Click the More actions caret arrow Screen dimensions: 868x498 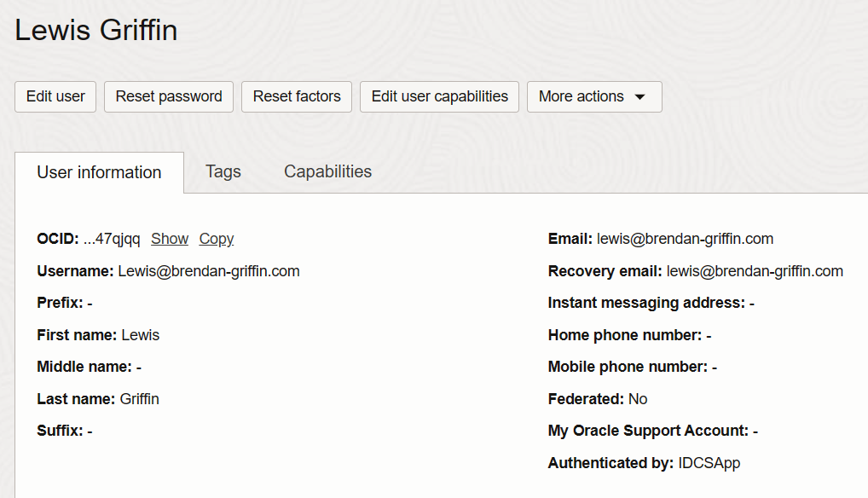pyautogui.click(x=640, y=97)
